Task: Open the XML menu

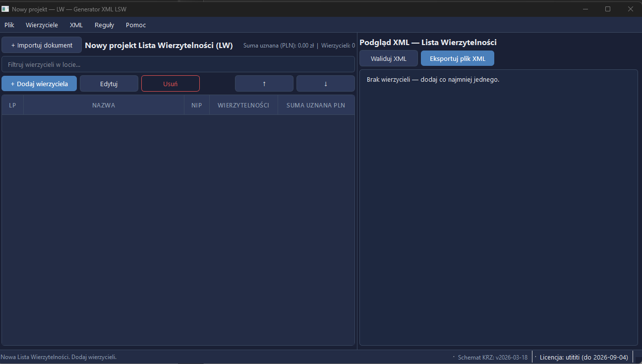Action: pyautogui.click(x=76, y=25)
